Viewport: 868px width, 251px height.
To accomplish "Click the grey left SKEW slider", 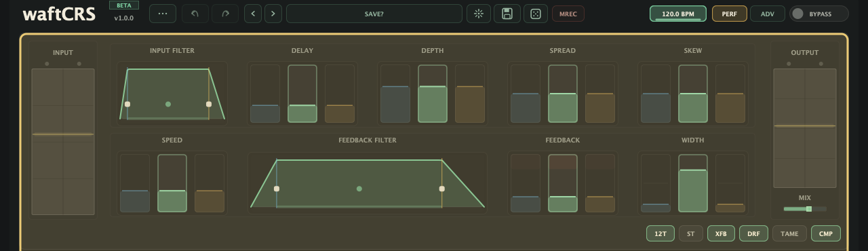I will pyautogui.click(x=656, y=94).
